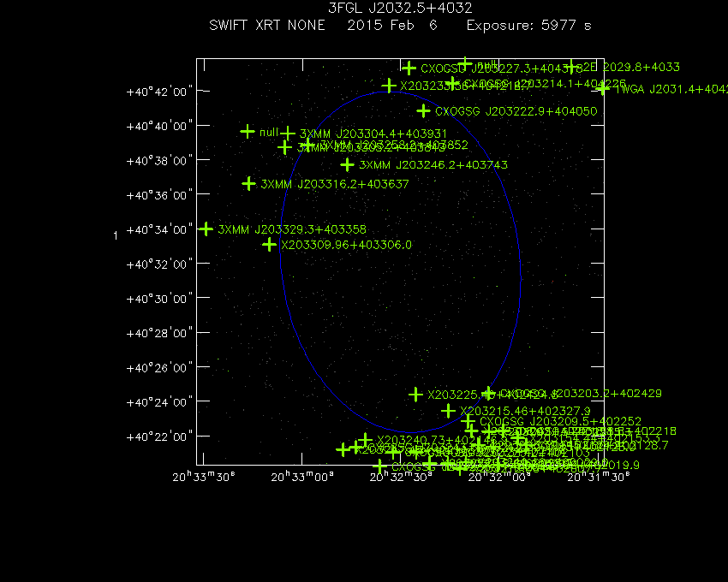Click the 1WGA J2031.4 label
728x582 pixels.
(671, 89)
